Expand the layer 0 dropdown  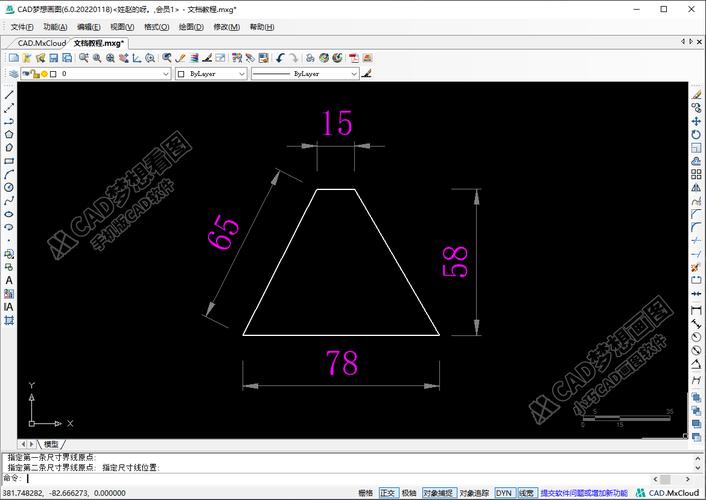click(x=165, y=73)
